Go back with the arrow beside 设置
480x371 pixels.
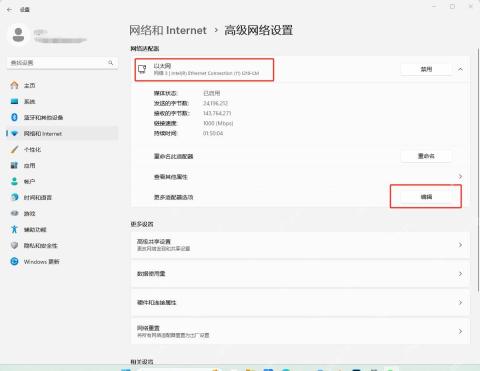[x=9, y=10]
